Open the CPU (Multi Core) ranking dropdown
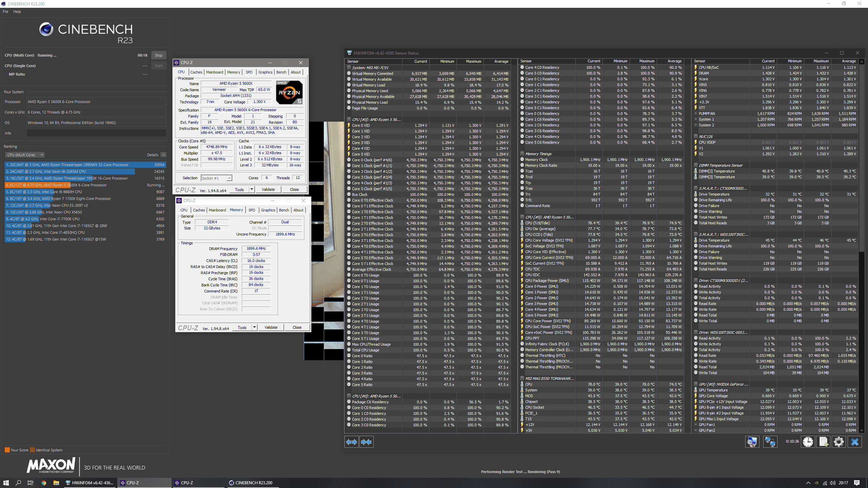The width and height of the screenshot is (868, 488). (x=25, y=155)
